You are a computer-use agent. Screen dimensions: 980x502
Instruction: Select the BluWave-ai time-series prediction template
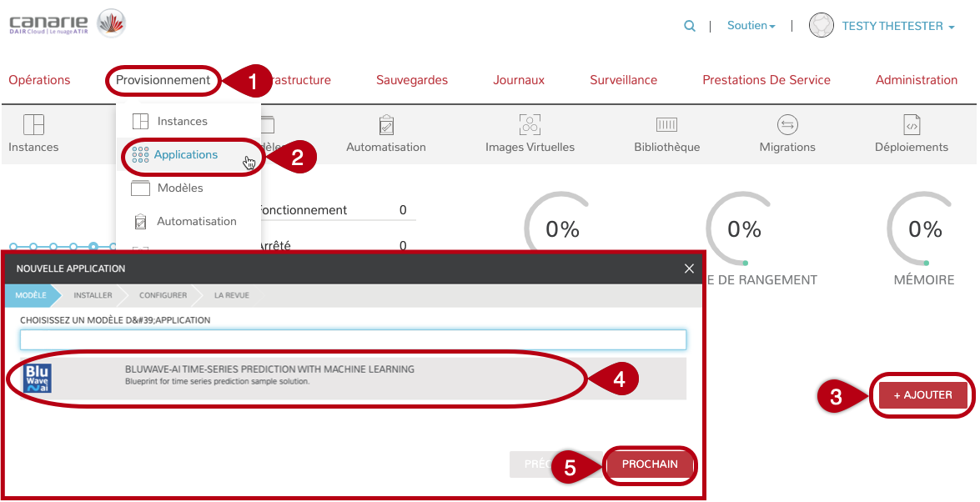269,374
